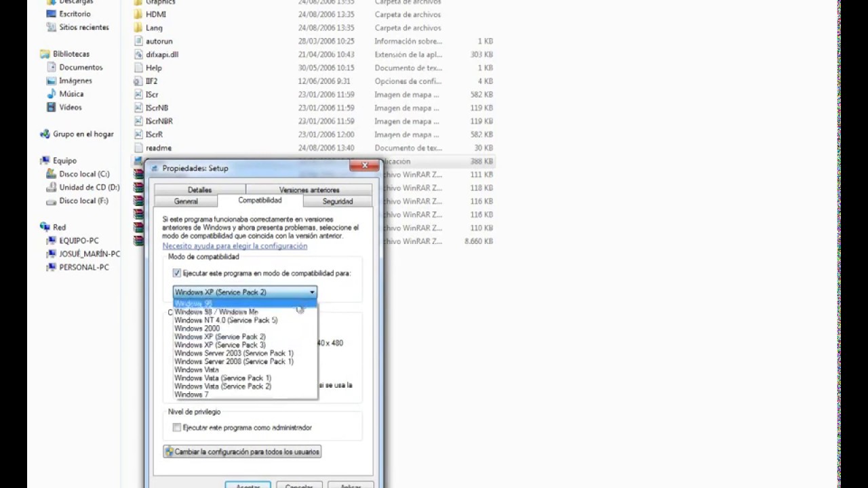Switch to the General tab
Screen dimensions: 868x488
point(186,201)
